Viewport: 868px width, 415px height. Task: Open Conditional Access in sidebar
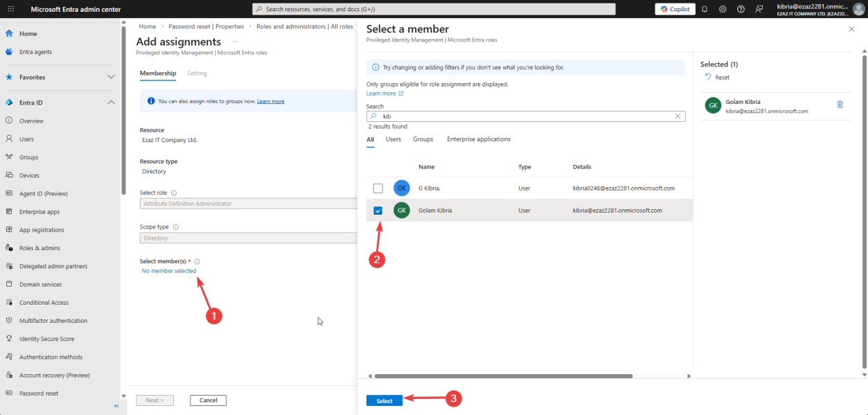[x=44, y=303]
